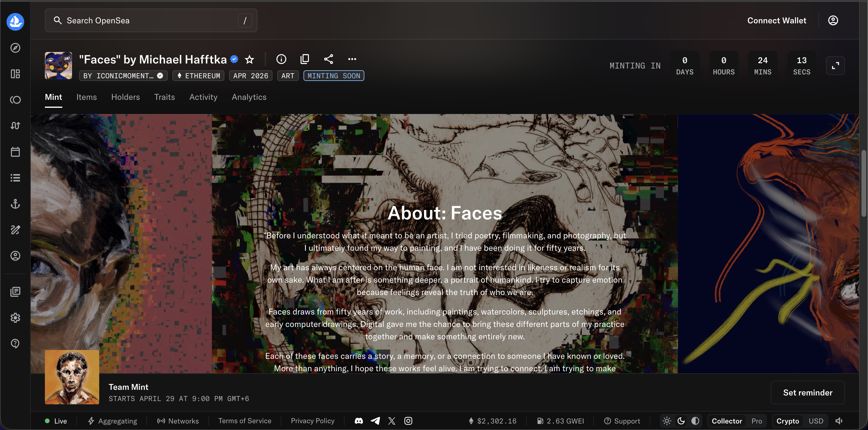Select Pro mode
This screenshot has height=430, width=868.
click(x=757, y=421)
